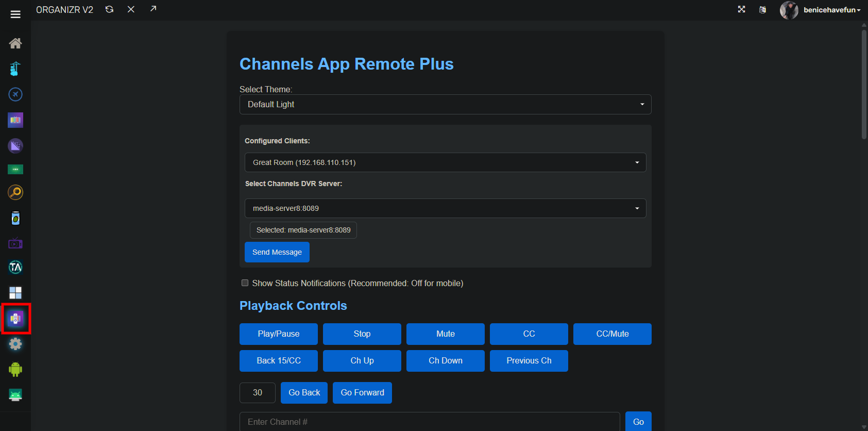Reload the current tab with refresh icon
The image size is (868, 431).
(109, 9)
